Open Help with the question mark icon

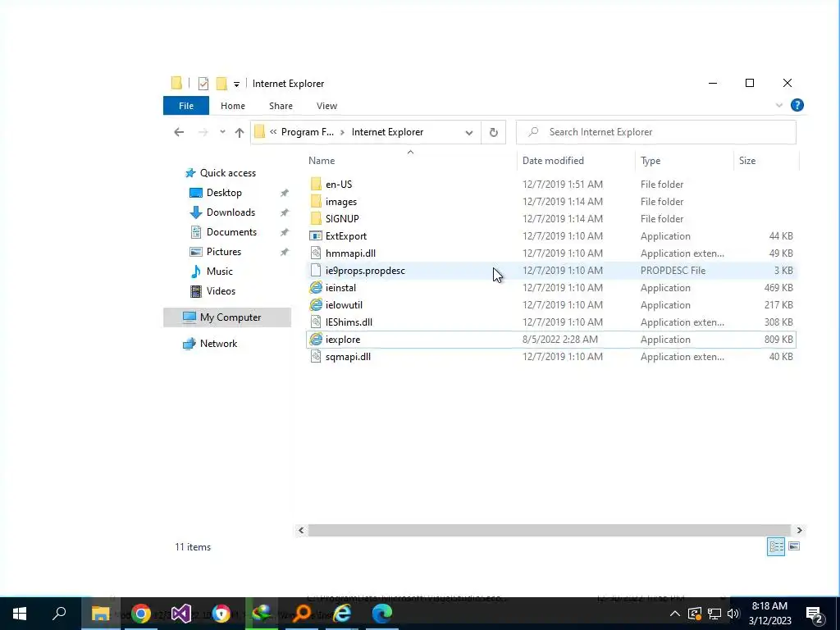tap(797, 105)
